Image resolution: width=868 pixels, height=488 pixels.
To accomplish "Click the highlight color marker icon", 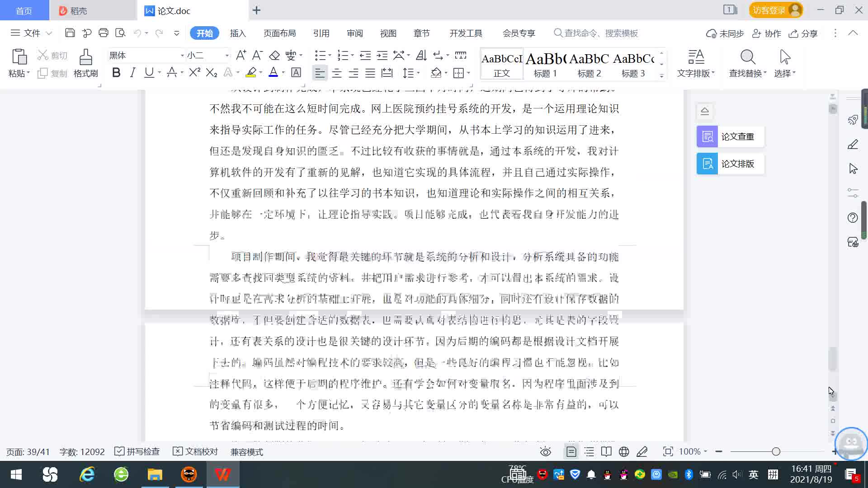I will pos(251,72).
